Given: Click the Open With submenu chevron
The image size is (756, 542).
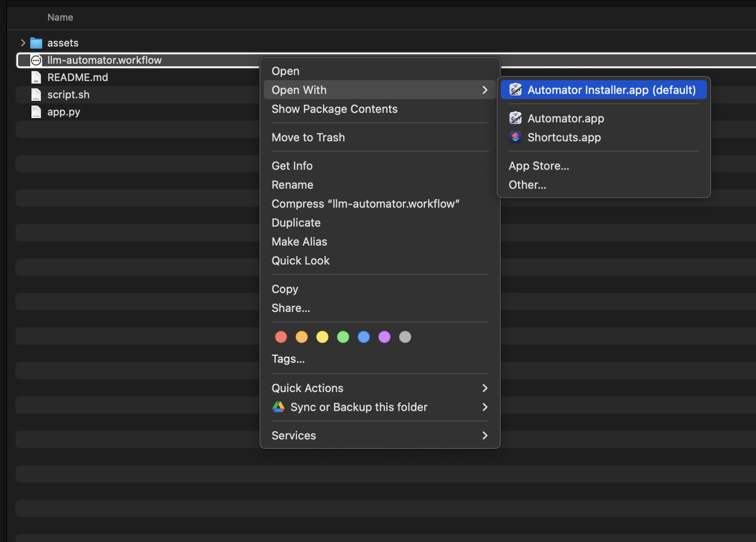Looking at the screenshot, I should [x=485, y=90].
